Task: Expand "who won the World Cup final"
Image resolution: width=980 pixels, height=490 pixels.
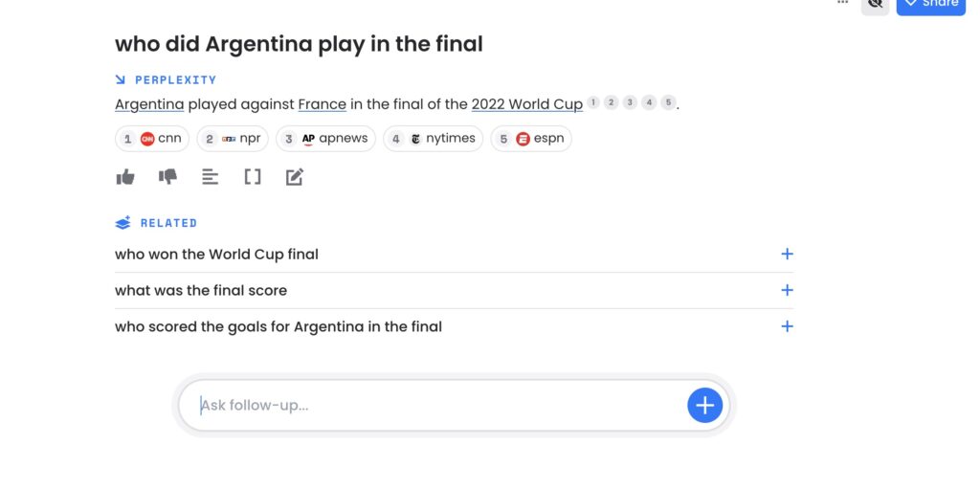Action: [x=454, y=255]
